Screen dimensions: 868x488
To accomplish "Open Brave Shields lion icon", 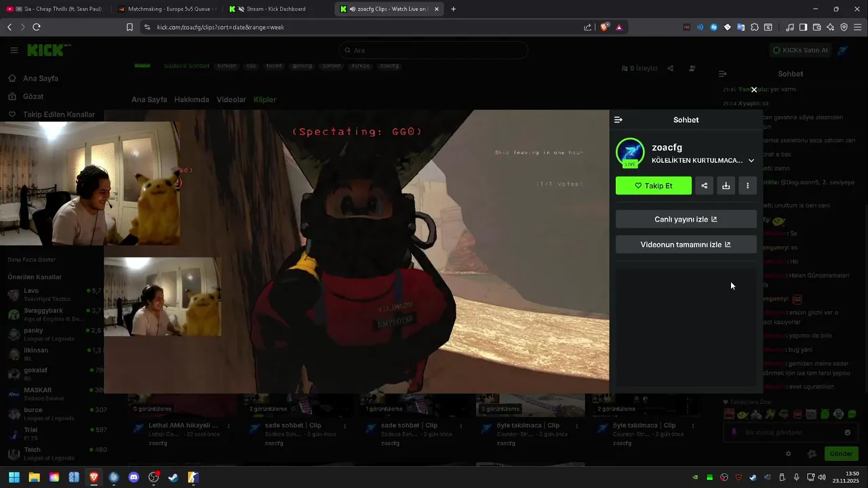I will [x=605, y=27].
